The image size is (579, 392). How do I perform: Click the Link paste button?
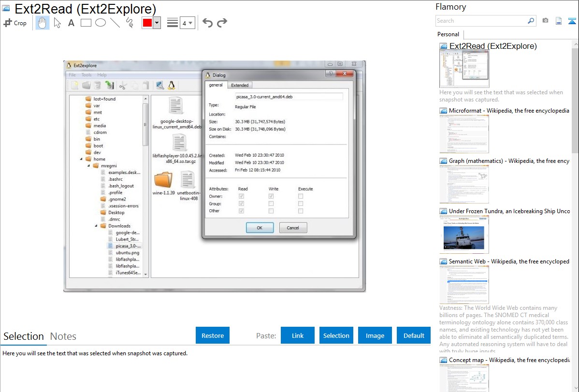[x=298, y=335]
